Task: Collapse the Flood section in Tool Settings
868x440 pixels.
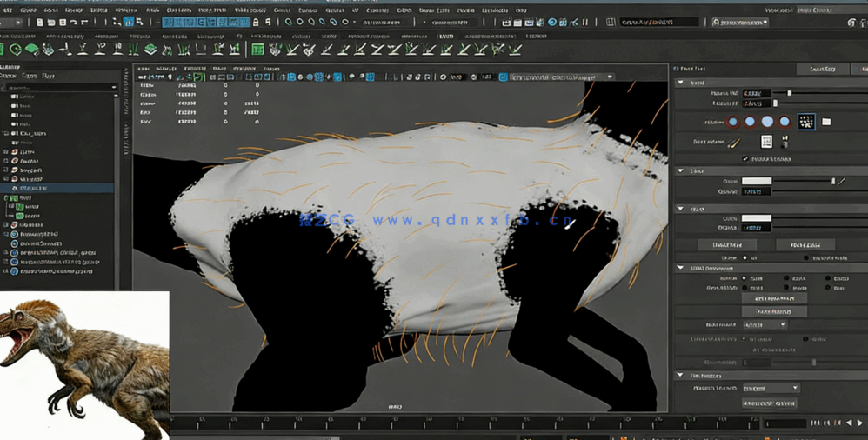Action: 680,210
